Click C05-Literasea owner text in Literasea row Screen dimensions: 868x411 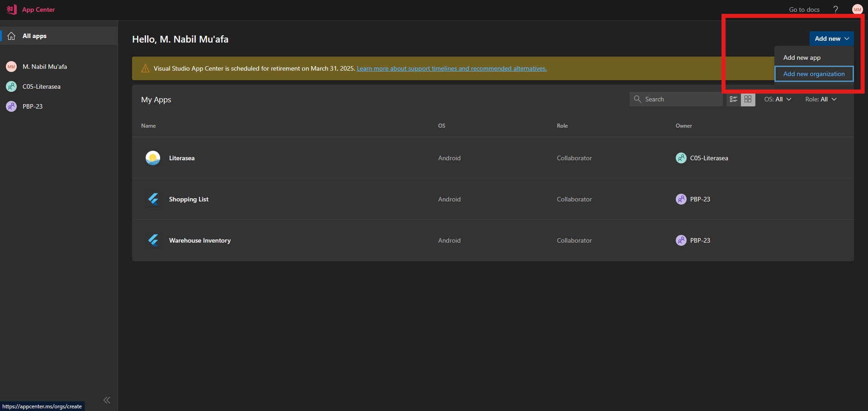[x=709, y=158]
